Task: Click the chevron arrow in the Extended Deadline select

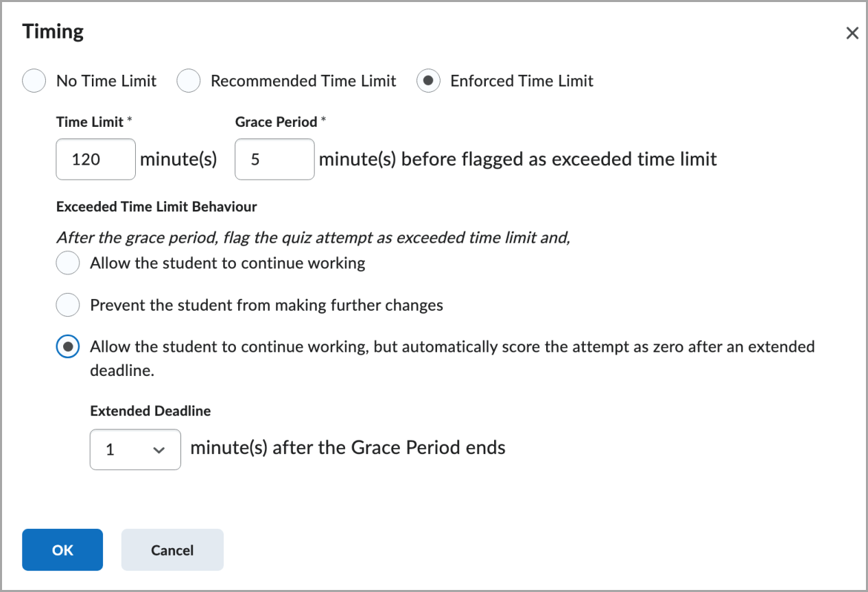Action: tap(159, 450)
